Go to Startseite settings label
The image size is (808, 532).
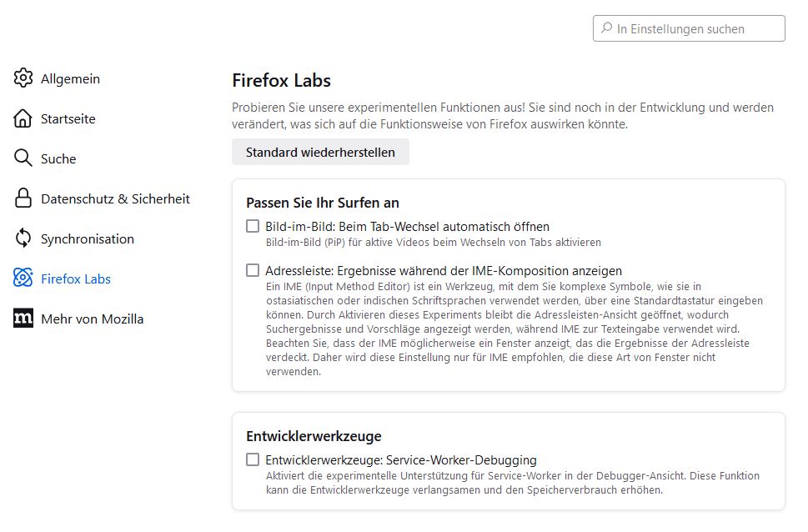(68, 118)
